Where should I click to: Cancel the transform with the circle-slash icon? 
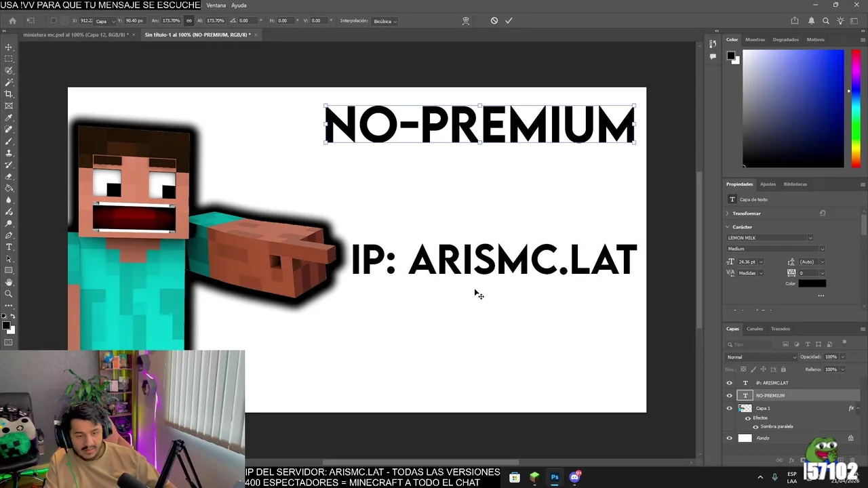click(x=494, y=21)
